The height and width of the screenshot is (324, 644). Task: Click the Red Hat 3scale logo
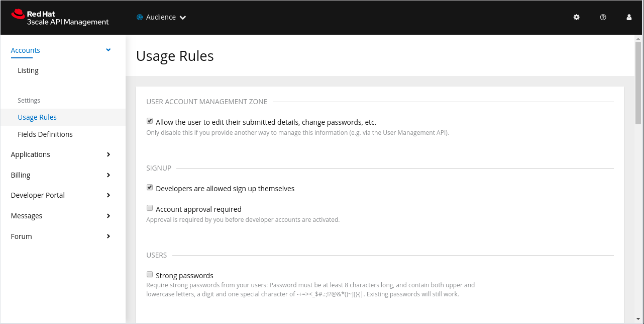[x=60, y=17]
